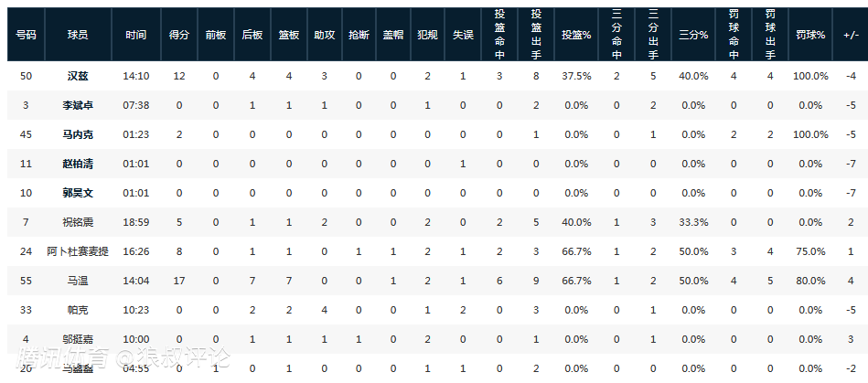Viewport: 868px width, 383px height.
Task: Click the 三分% column header
Action: pos(693,35)
